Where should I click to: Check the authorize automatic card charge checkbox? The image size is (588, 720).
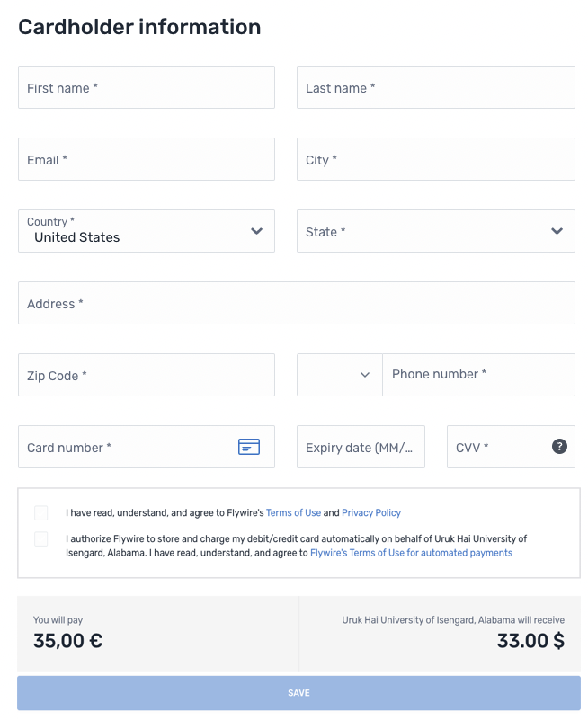(41, 539)
